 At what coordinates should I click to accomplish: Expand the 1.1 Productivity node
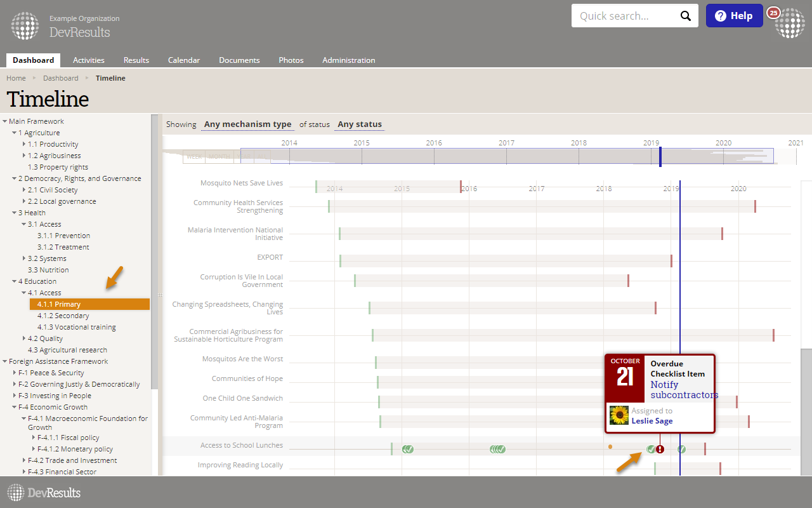(x=24, y=144)
